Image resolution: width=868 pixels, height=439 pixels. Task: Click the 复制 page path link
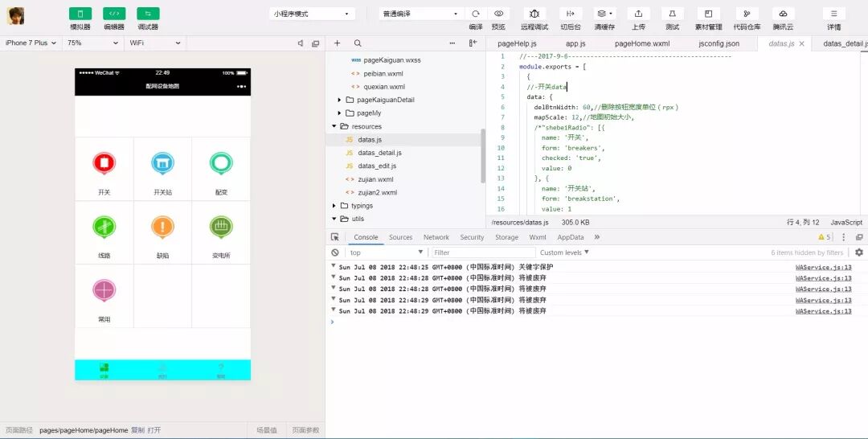click(138, 430)
